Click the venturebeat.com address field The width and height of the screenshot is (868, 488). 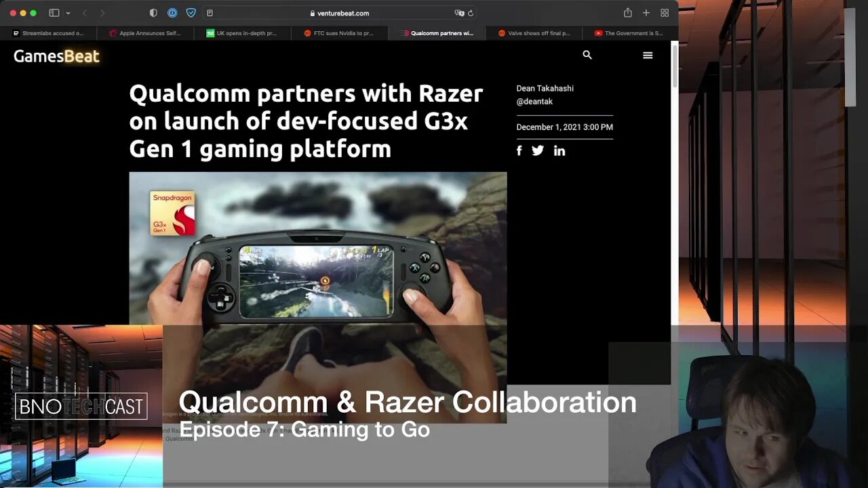click(x=339, y=13)
